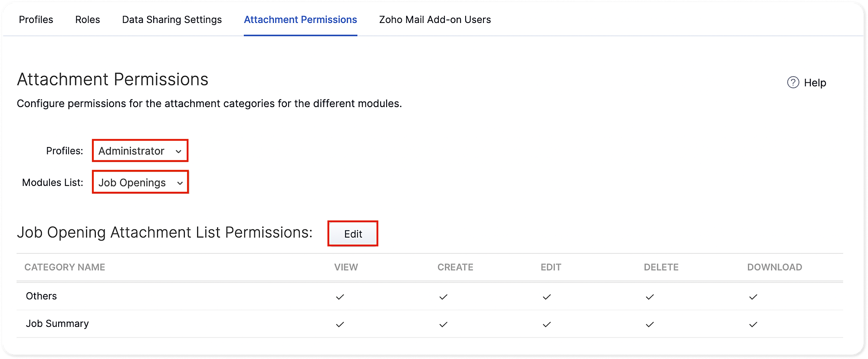The image size is (868, 359).
Task: Go to Data Sharing Settings tab
Action: click(x=172, y=20)
